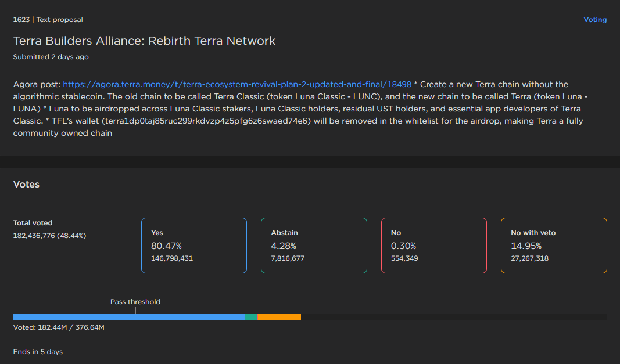The width and height of the screenshot is (620, 364).
Task: Click Yes percentage 80.47%
Action: [x=166, y=246]
